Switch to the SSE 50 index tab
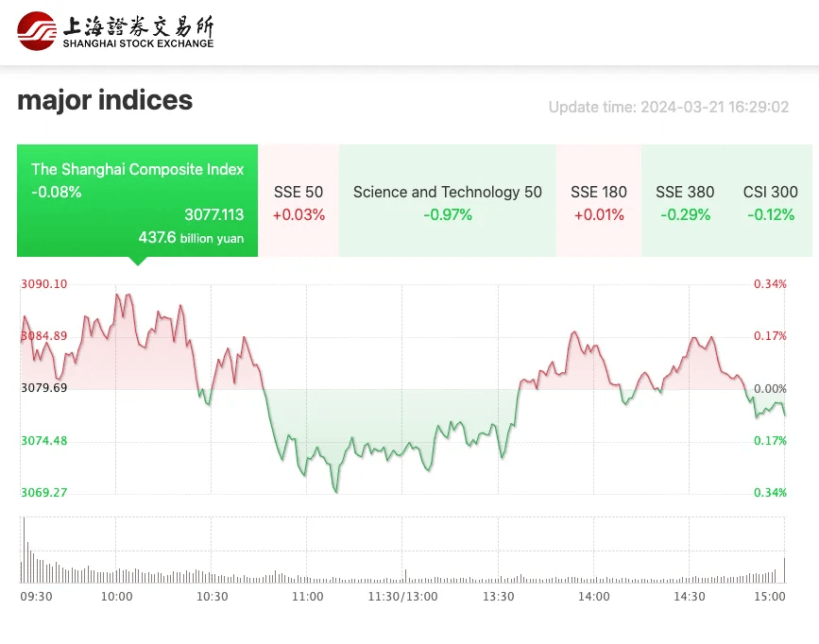 (299, 199)
